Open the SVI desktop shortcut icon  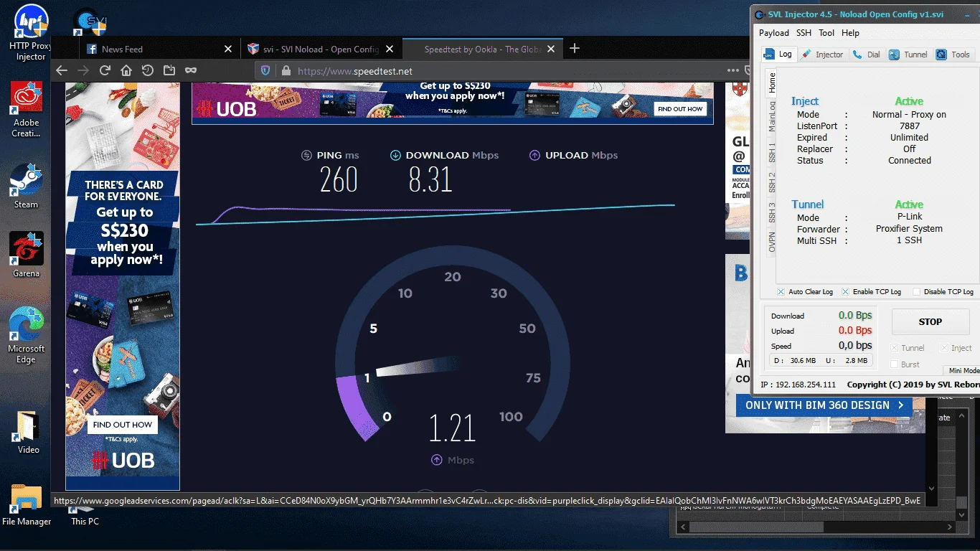(90, 22)
